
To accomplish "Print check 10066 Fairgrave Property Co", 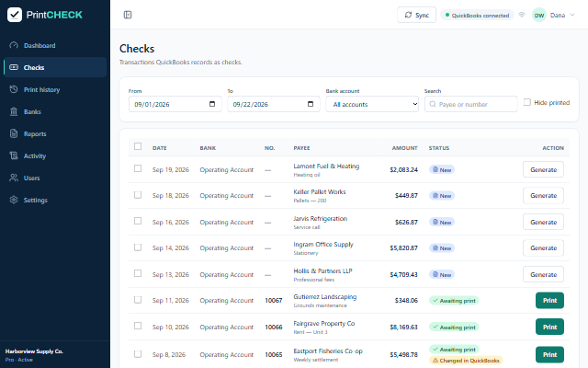I will point(549,328).
